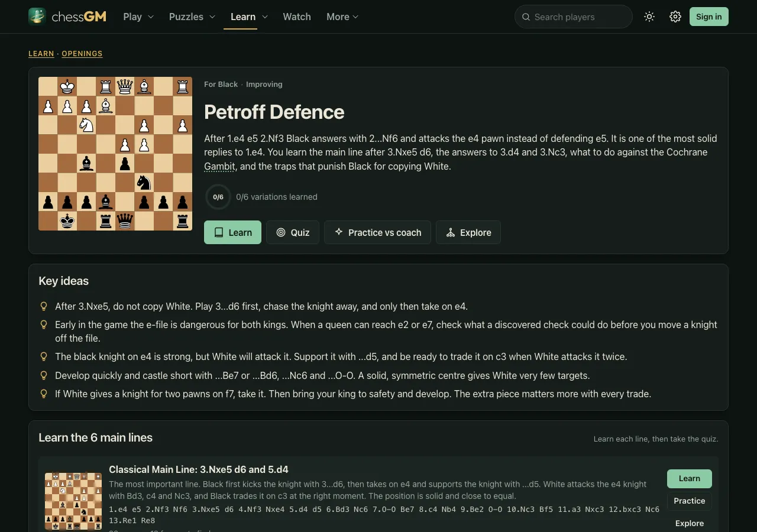Screen dimensions: 757x532
Task: Click the sparkle icon on Practice vs coach
Action: tap(338, 232)
